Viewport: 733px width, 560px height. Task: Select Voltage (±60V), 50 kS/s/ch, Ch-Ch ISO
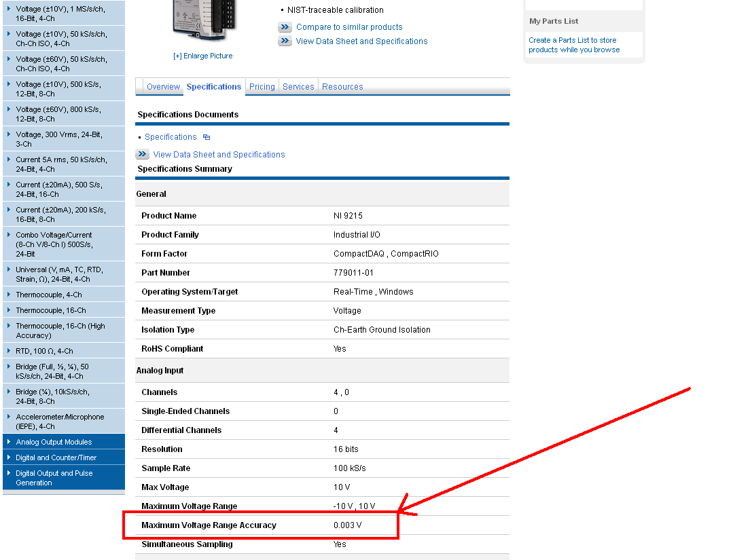pos(64,64)
